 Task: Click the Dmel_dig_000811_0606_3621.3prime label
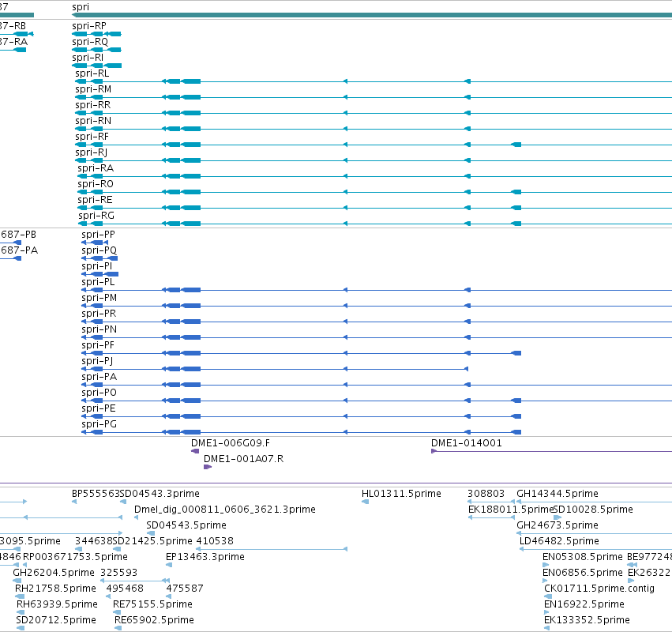[x=225, y=510]
